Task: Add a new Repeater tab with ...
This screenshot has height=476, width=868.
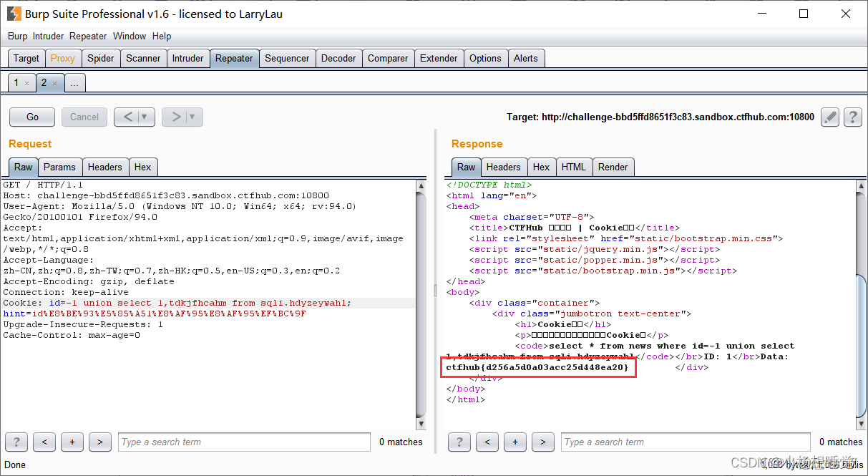Action: click(x=74, y=83)
